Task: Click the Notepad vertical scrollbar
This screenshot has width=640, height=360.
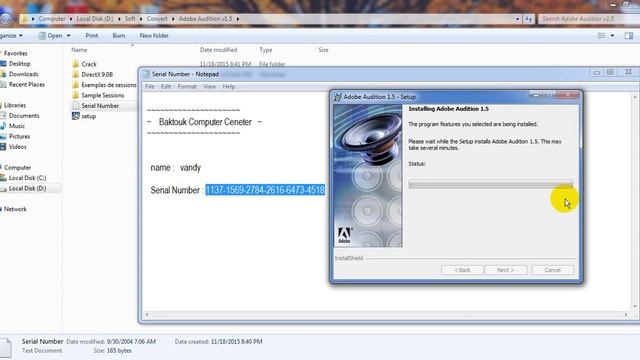Action: click(634, 201)
